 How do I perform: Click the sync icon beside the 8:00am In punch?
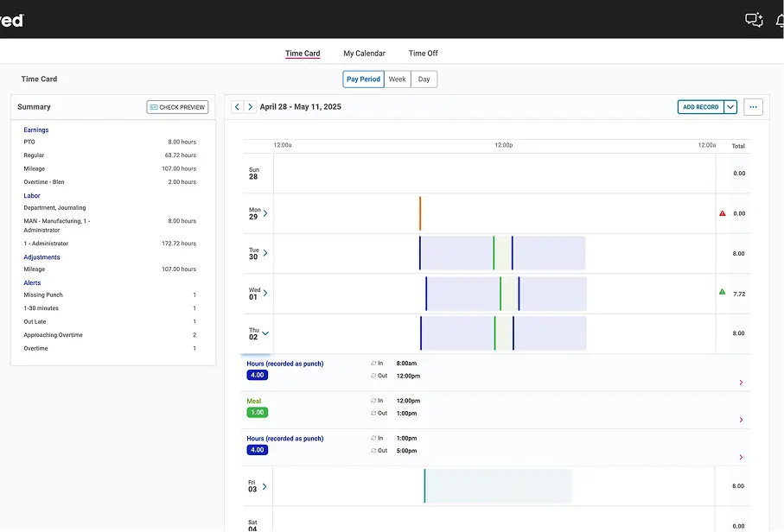tap(372, 364)
